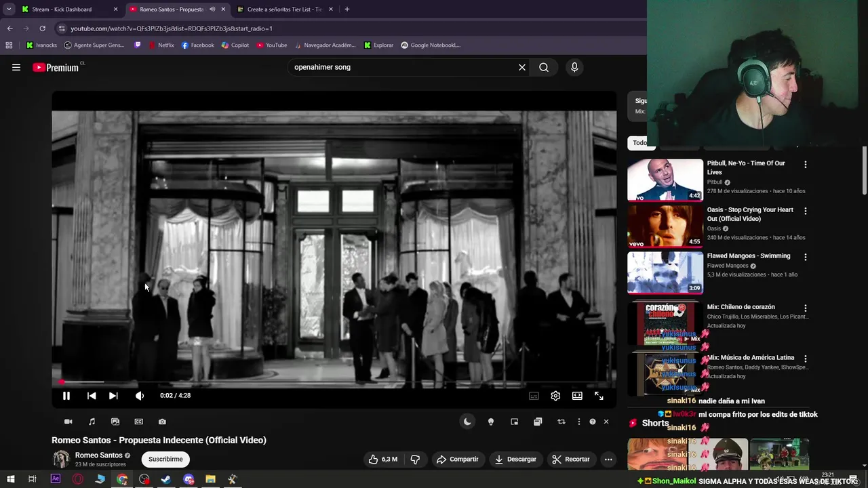Screen dimensions: 868x488
Task: Toggle dark moon mode below the video
Action: tap(467, 422)
